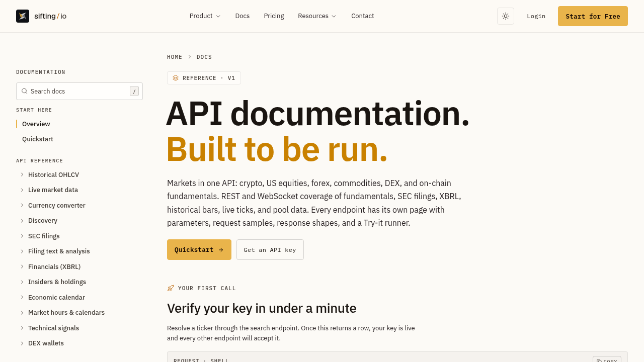Click the 'START HERE' sidebar label
This screenshot has height=362, width=644.
pos(34,110)
